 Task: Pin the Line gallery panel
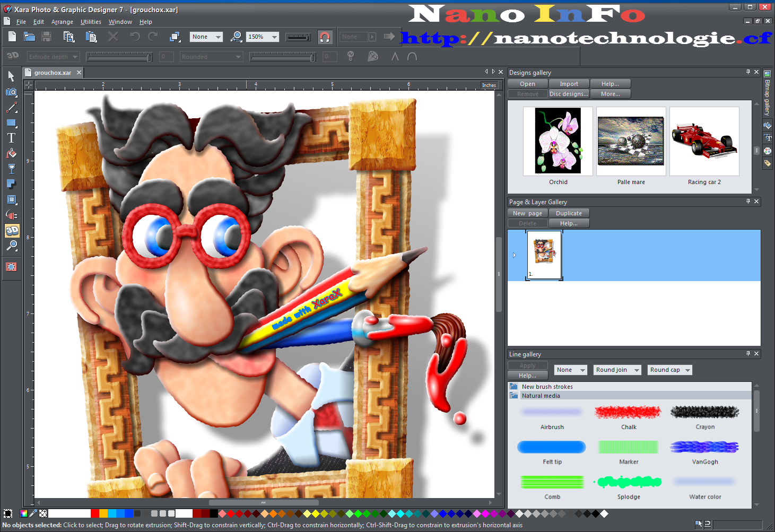(748, 354)
